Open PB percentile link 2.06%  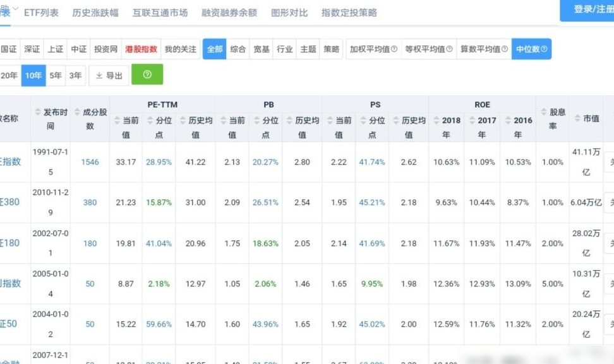(x=265, y=284)
